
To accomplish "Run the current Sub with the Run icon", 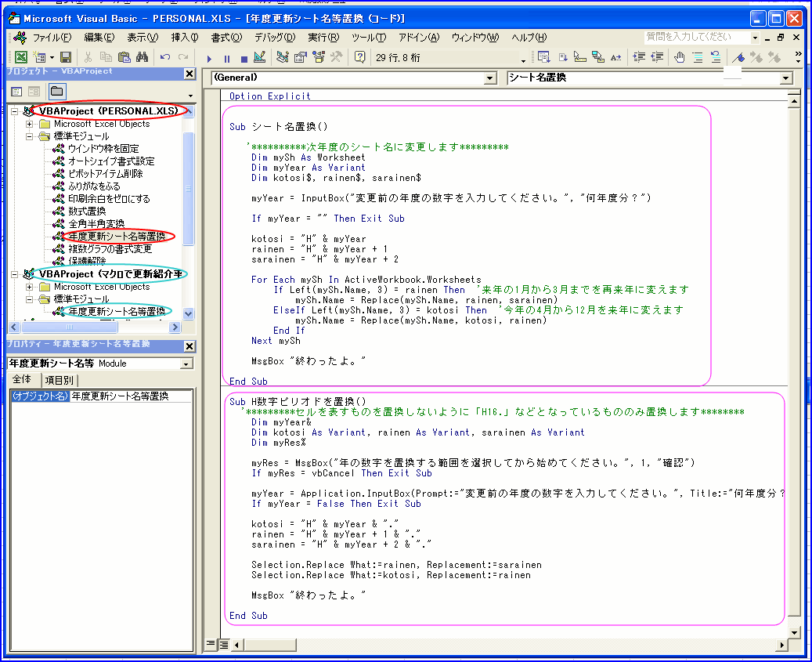I will (208, 56).
